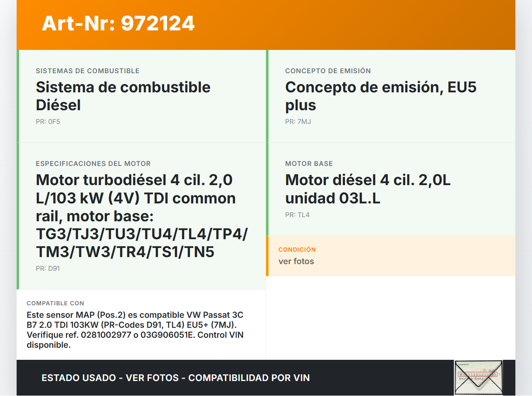Click the COMPATIBLE CON label
The height and width of the screenshot is (396, 532).
pyautogui.click(x=55, y=304)
